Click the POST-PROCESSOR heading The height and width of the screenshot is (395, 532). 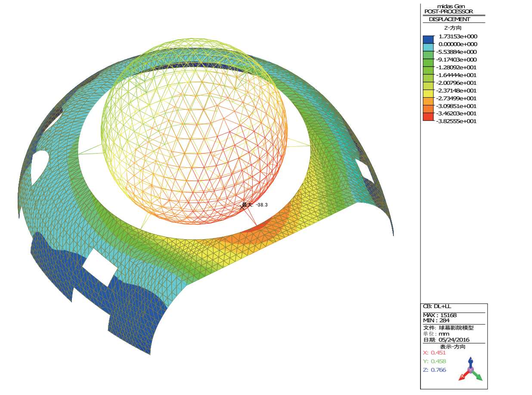448,12
